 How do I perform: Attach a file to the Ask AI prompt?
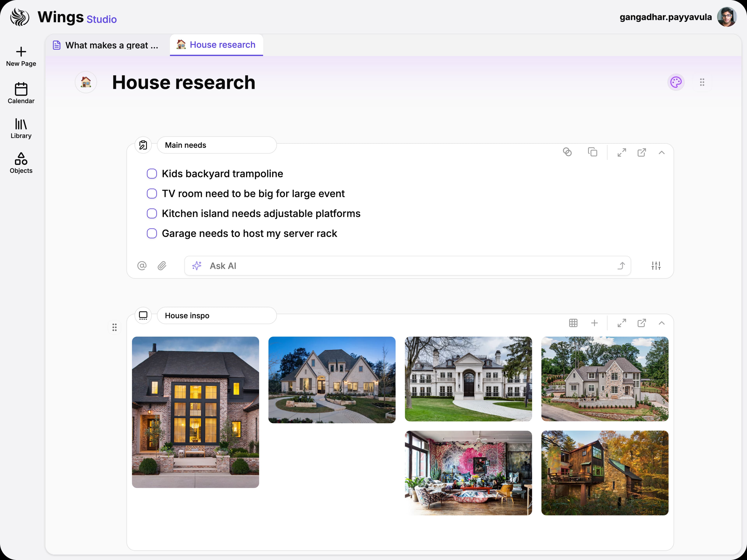coord(162,266)
